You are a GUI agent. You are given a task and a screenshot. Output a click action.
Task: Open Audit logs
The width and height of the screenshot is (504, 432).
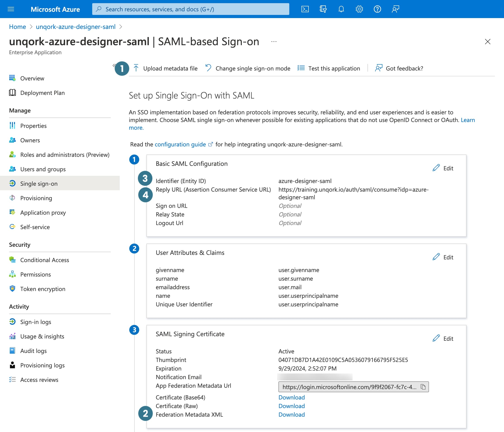pos(33,351)
